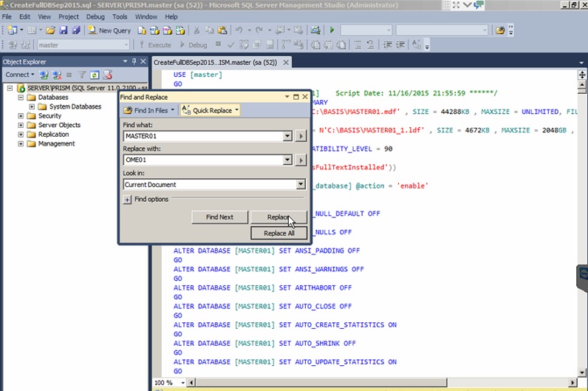Click Quick Replace mode button
588x391 pixels.
(x=210, y=110)
